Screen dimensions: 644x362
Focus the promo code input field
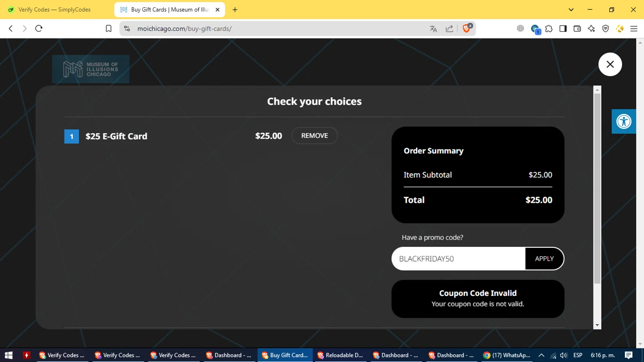coord(459,259)
